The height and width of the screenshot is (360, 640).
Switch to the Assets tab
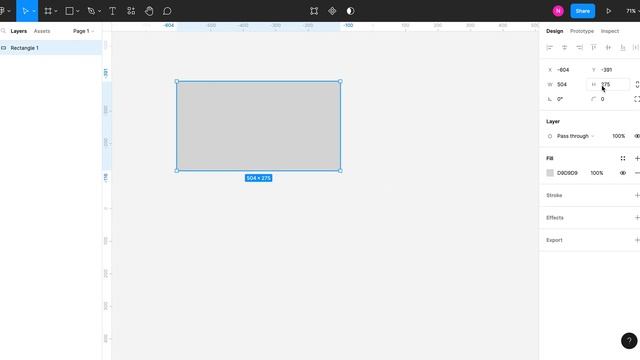42,31
